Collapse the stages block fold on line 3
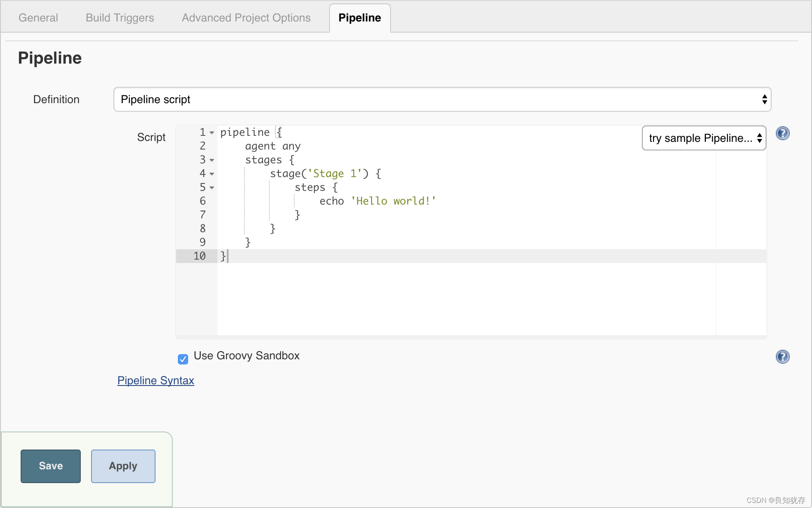812x508 pixels. [x=211, y=160]
